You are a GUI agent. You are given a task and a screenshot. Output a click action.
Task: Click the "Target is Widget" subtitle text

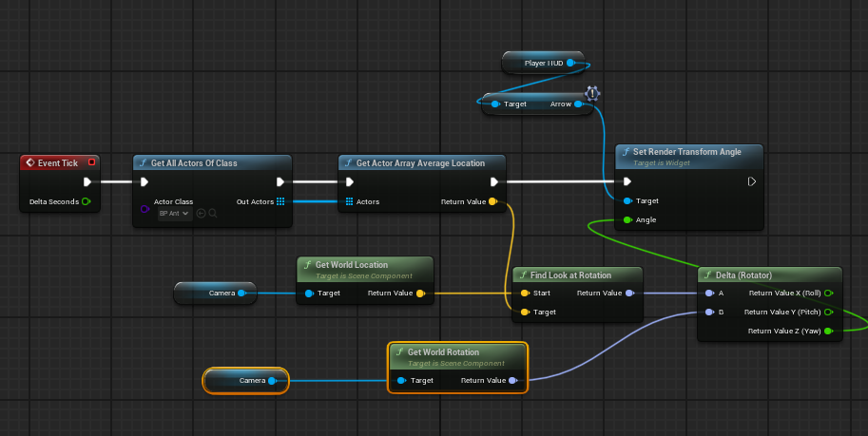pyautogui.click(x=662, y=163)
